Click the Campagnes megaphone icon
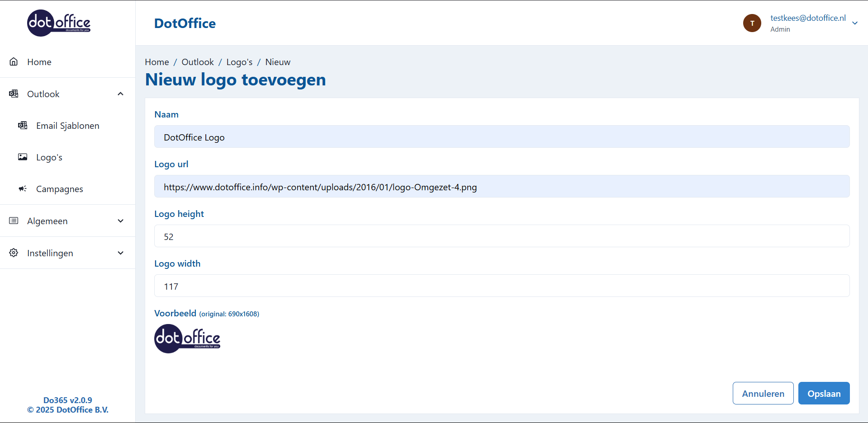868x423 pixels. pyautogui.click(x=23, y=188)
